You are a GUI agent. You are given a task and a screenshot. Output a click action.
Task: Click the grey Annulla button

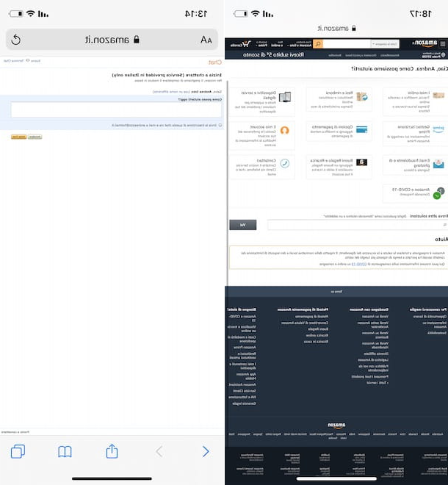click(35, 137)
